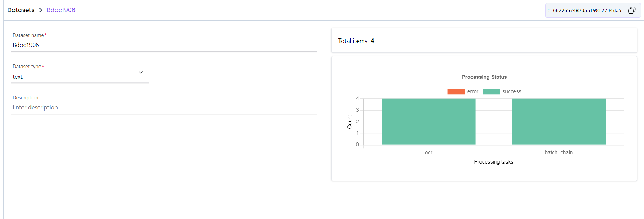Click the 'success' legend label
This screenshot has height=219, width=644.
point(512,91)
